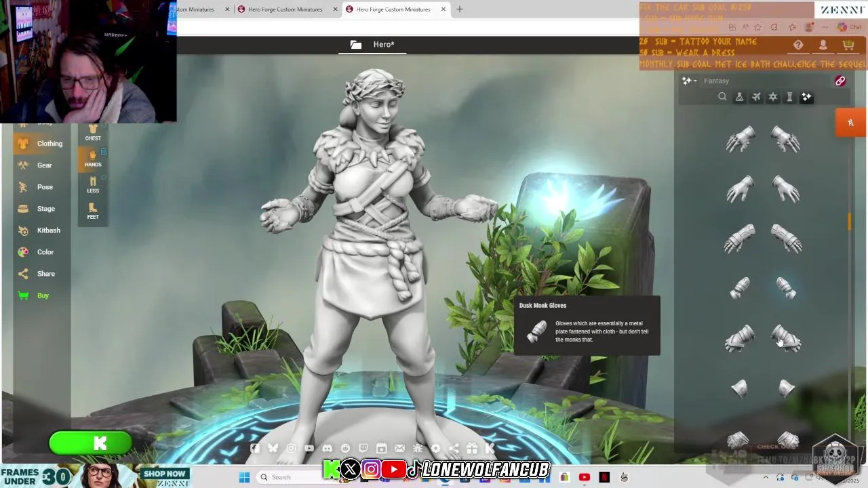Select the airplane modern genre filter
Screen dimensions: 868x488
756,97
